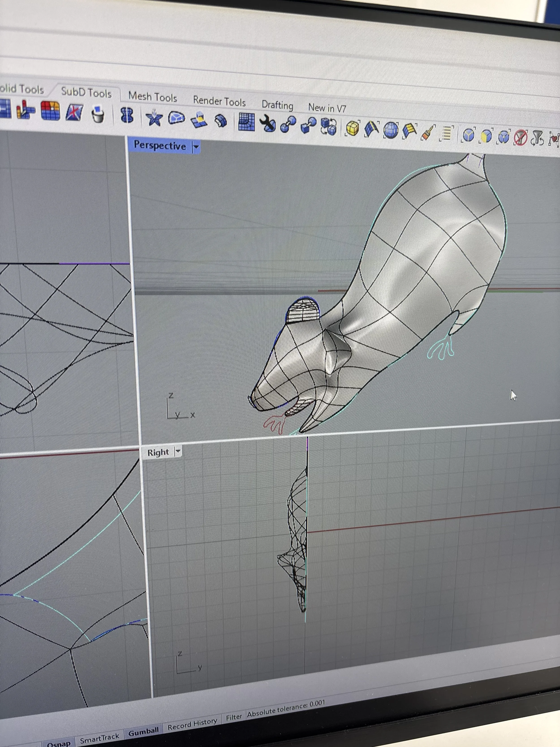Switch to the SubD Tools tab
The image size is (560, 747).
pyautogui.click(x=86, y=93)
